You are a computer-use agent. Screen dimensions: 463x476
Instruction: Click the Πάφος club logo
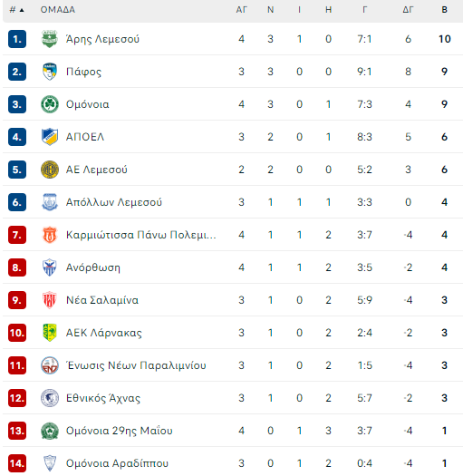pyautogui.click(x=50, y=72)
